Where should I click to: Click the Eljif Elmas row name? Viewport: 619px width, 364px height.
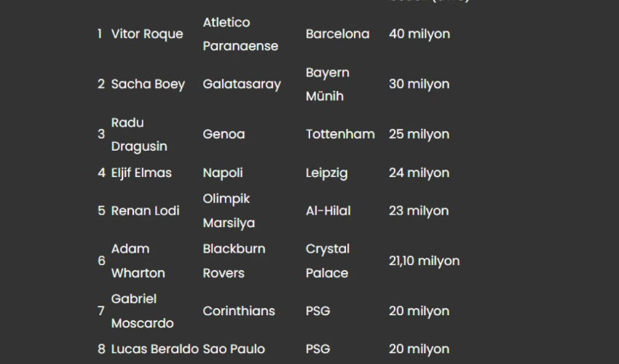141,173
